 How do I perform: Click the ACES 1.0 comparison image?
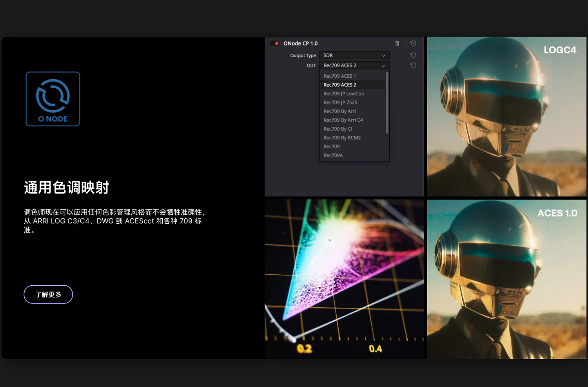506,279
